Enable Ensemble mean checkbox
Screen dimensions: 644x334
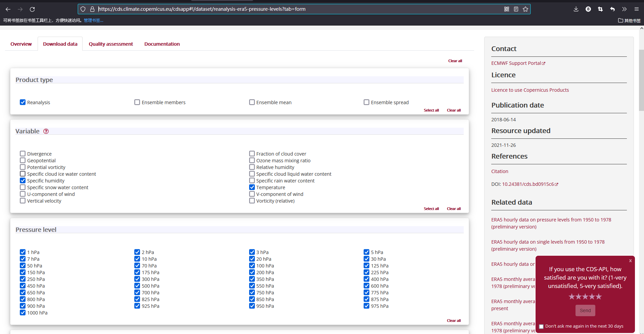point(252,102)
